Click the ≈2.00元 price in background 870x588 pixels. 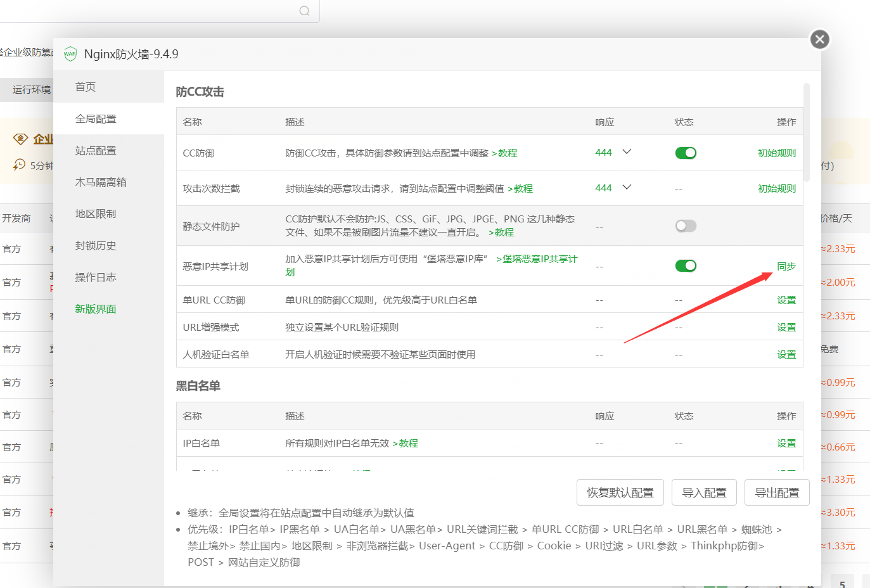click(x=838, y=282)
